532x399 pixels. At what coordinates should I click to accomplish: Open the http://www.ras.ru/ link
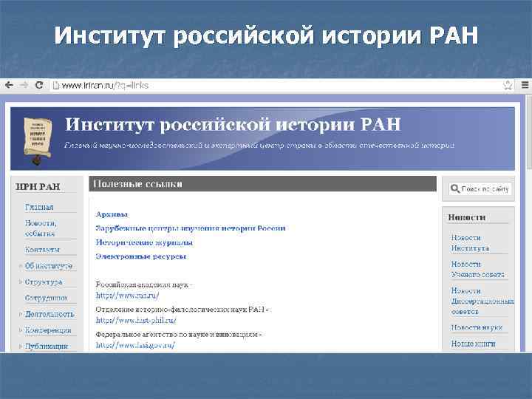tap(127, 296)
